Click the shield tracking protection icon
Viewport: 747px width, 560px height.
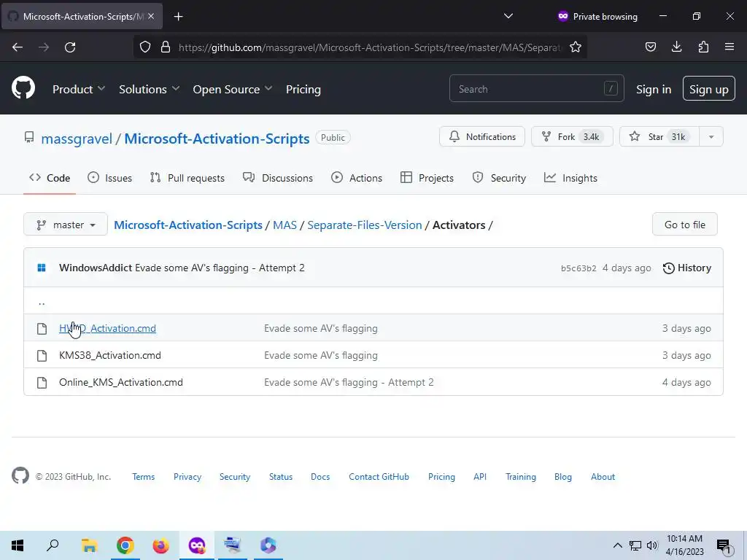(x=145, y=47)
